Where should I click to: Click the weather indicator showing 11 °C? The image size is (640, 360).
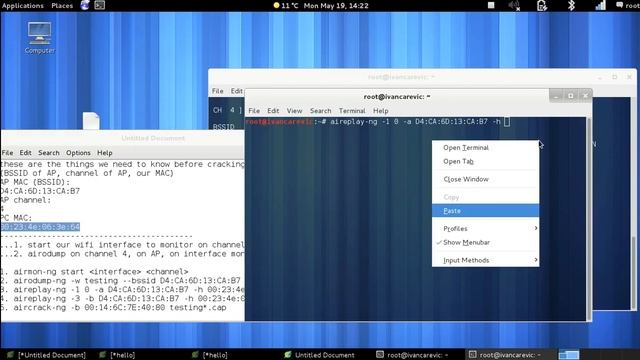[x=286, y=6]
